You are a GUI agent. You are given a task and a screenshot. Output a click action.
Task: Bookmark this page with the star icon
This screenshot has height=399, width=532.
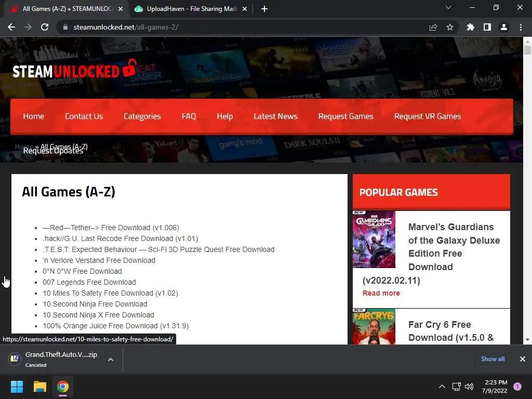click(450, 27)
